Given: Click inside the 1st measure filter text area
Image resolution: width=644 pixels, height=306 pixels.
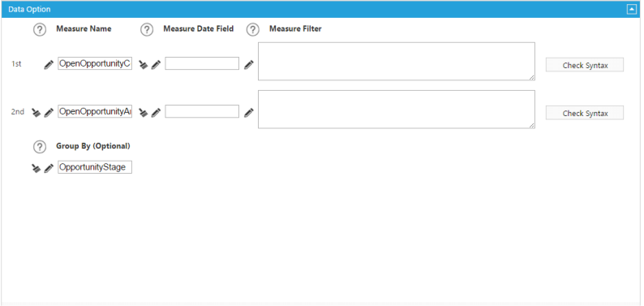Looking at the screenshot, I should 397,61.
